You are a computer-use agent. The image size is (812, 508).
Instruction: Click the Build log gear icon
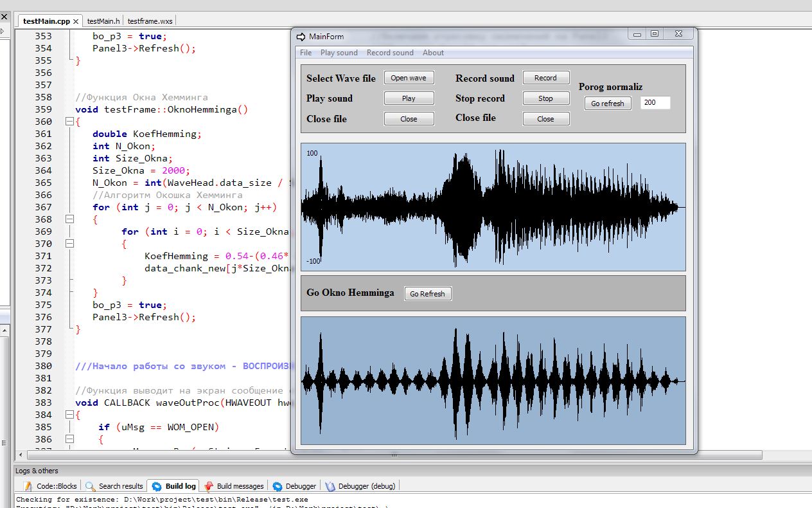coord(157,486)
